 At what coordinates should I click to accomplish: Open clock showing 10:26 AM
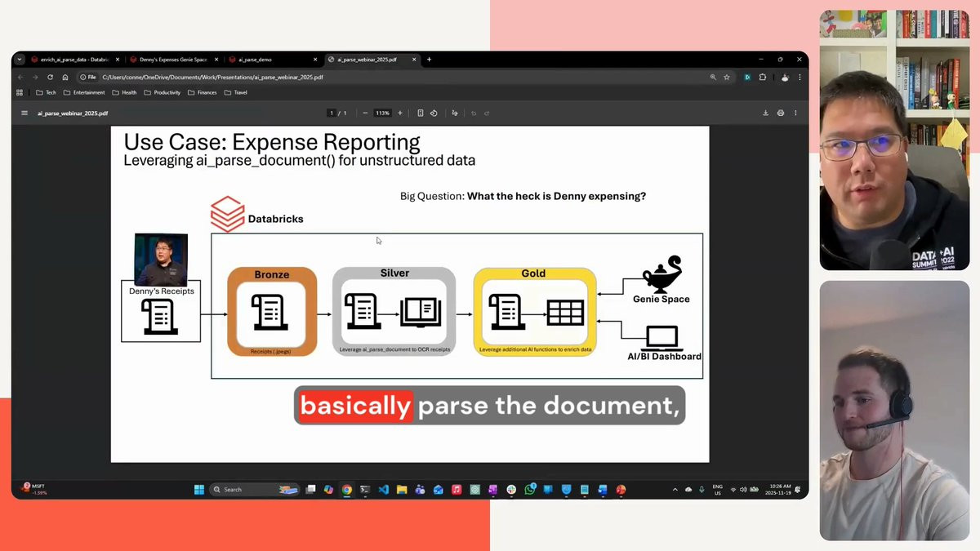pyautogui.click(x=779, y=490)
